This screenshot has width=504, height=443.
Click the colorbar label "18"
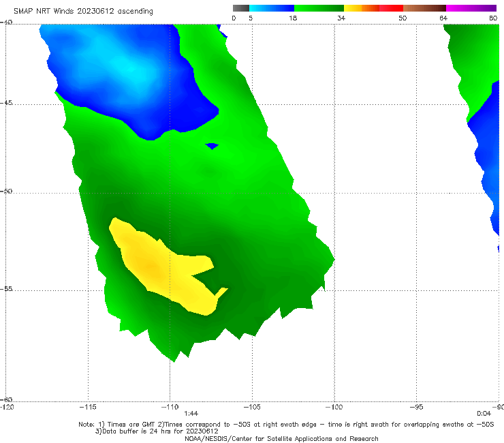[x=293, y=18]
